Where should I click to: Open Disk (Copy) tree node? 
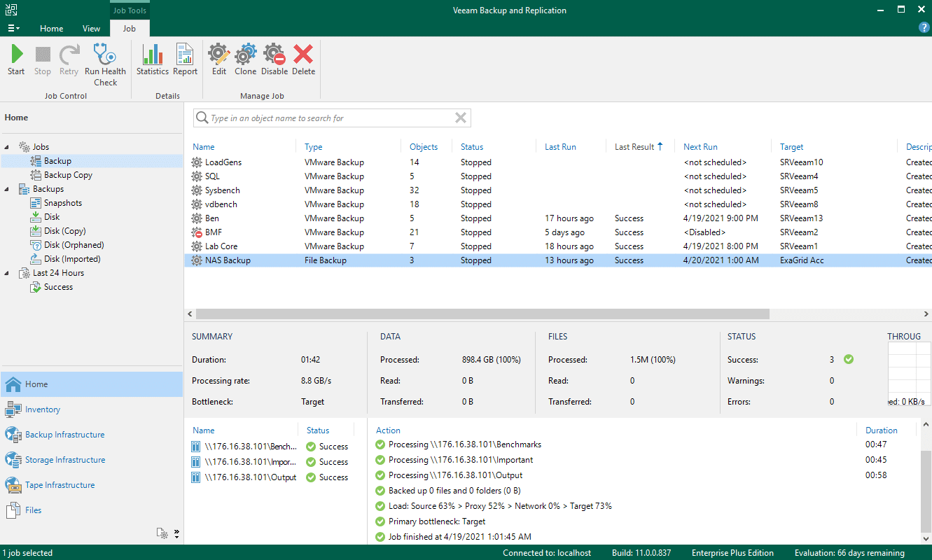64,231
